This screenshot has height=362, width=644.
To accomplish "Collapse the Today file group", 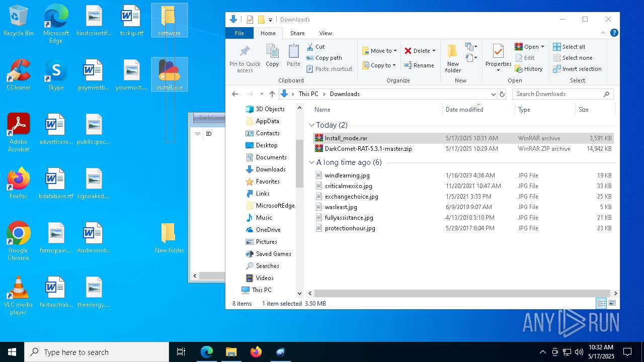I will click(x=312, y=125).
